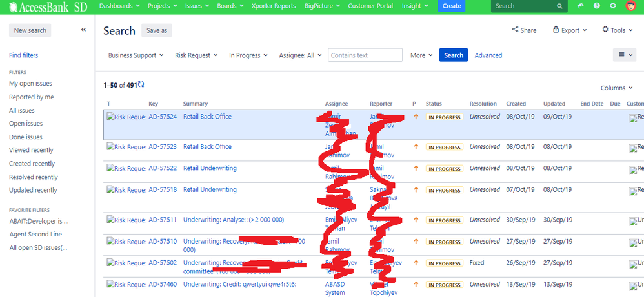Click issue type icon for AD-57523
The image size is (644, 297).
126,147
